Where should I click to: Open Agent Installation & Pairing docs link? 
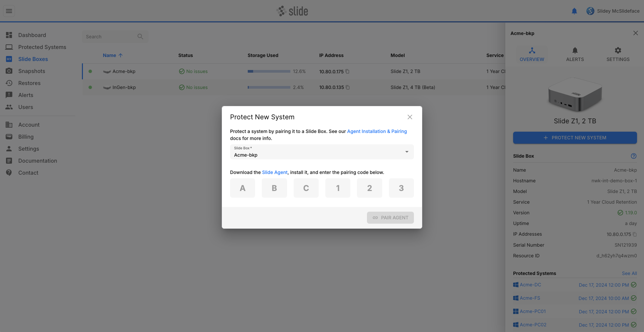click(x=377, y=131)
